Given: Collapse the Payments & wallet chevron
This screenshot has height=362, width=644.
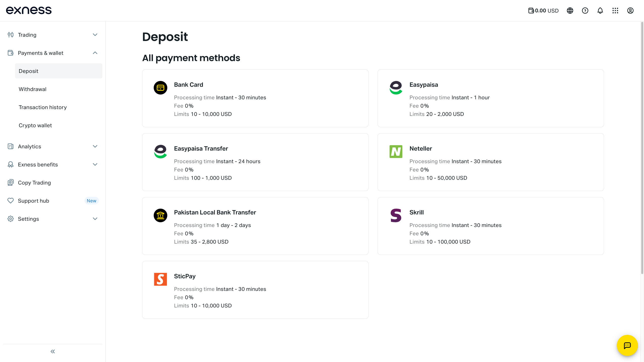Looking at the screenshot, I should 95,53.
